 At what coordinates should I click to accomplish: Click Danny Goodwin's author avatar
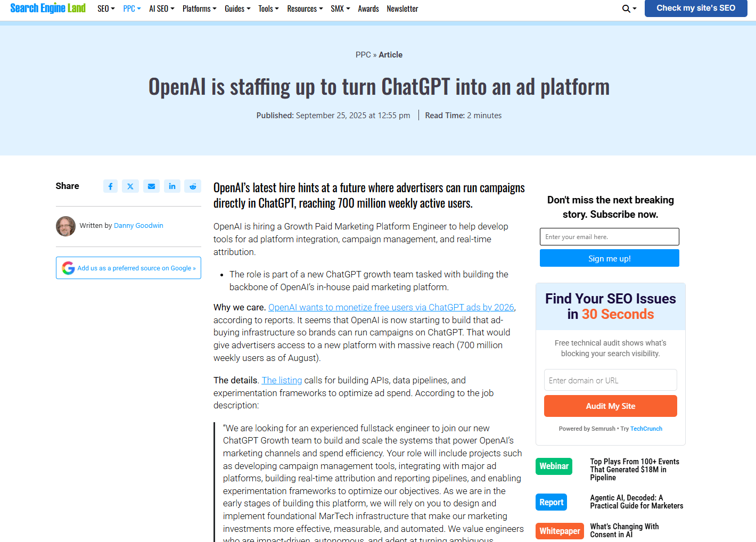65,226
